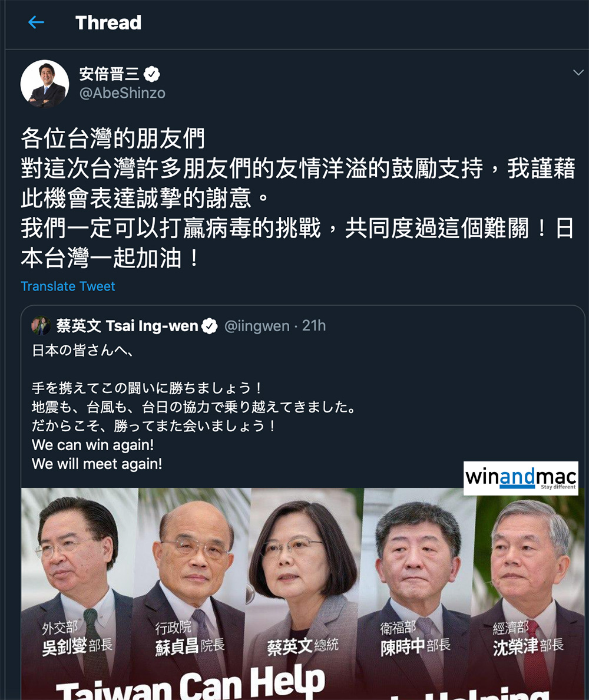This screenshot has width=589, height=700.
Task: Click the Thread header title
Action: [108, 23]
